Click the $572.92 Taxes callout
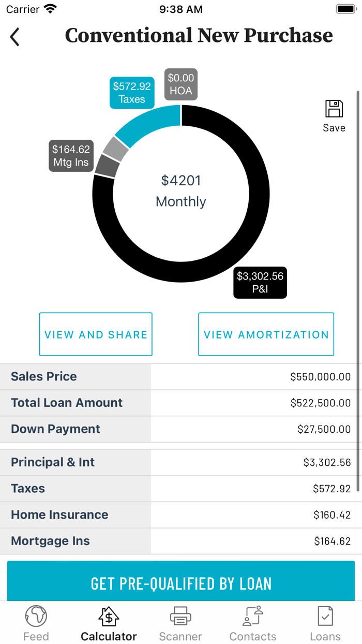 131,92
